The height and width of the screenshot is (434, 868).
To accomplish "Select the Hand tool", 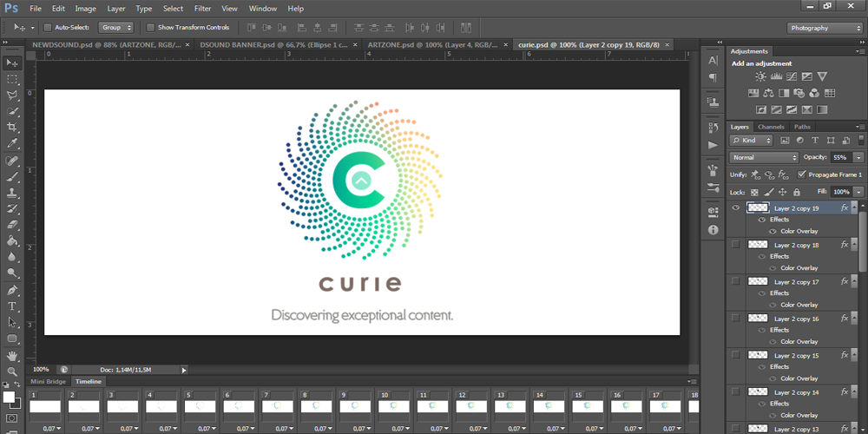I will coord(13,355).
